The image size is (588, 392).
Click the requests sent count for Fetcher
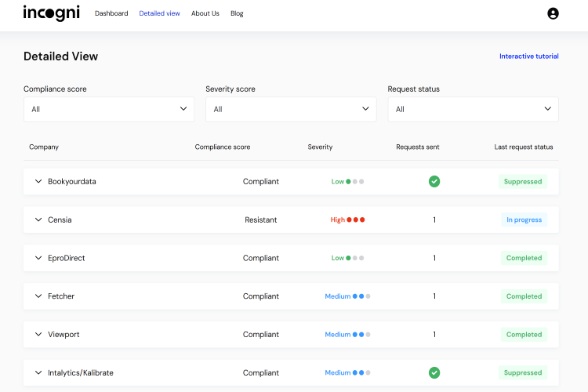tap(434, 296)
